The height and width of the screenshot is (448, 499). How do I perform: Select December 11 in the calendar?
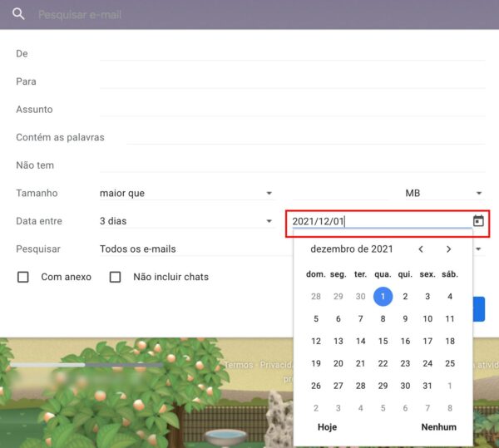[x=450, y=318]
